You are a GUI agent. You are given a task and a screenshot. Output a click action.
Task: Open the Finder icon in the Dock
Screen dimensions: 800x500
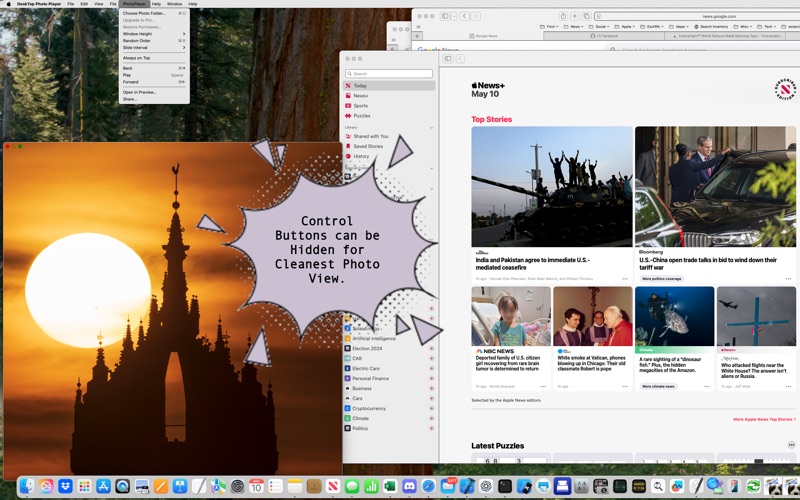tap(27, 486)
